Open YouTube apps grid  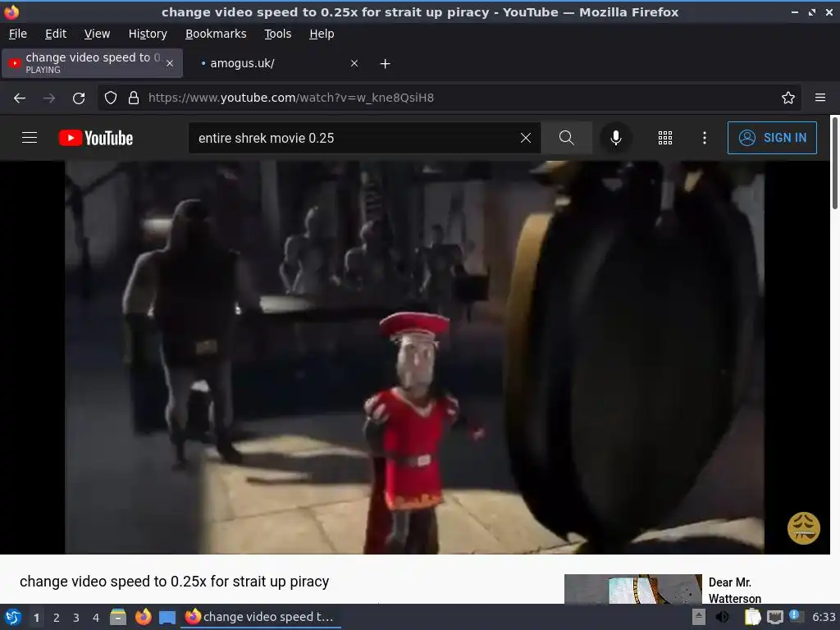pos(664,138)
